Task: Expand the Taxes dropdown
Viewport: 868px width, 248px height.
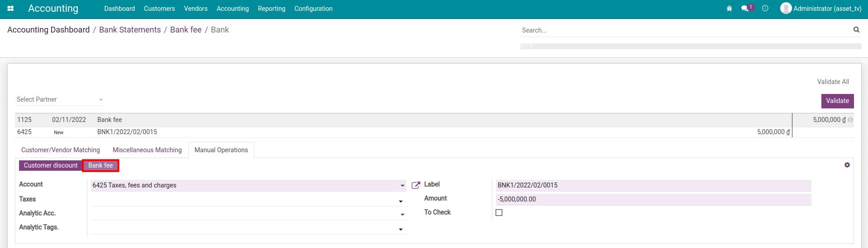Action: pyautogui.click(x=401, y=201)
